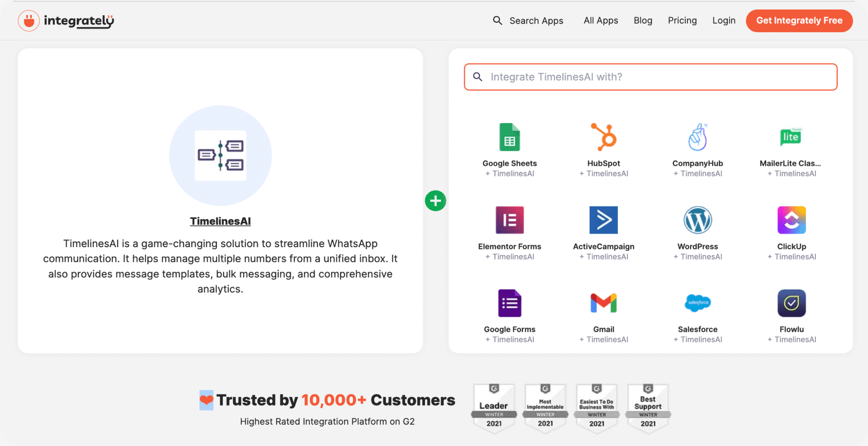This screenshot has height=446, width=868.
Task: Open Google Sheets label link
Action: [x=509, y=163]
